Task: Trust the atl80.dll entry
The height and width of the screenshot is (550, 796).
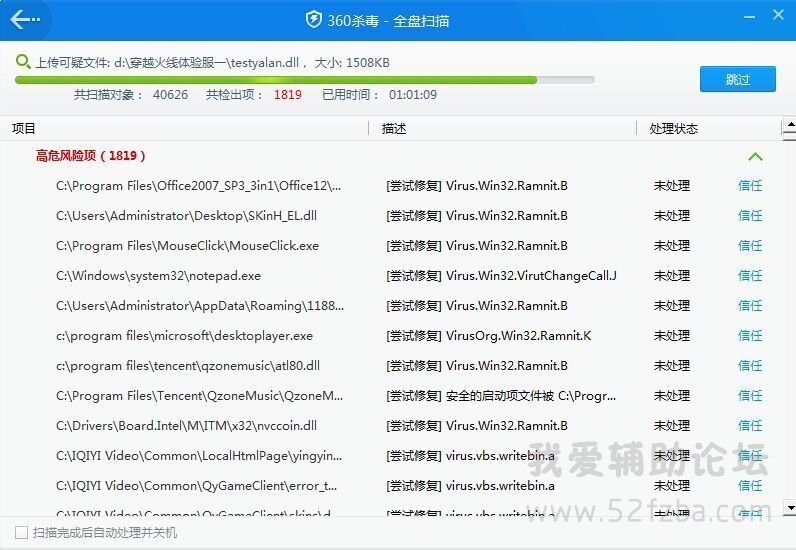Action: [x=750, y=366]
